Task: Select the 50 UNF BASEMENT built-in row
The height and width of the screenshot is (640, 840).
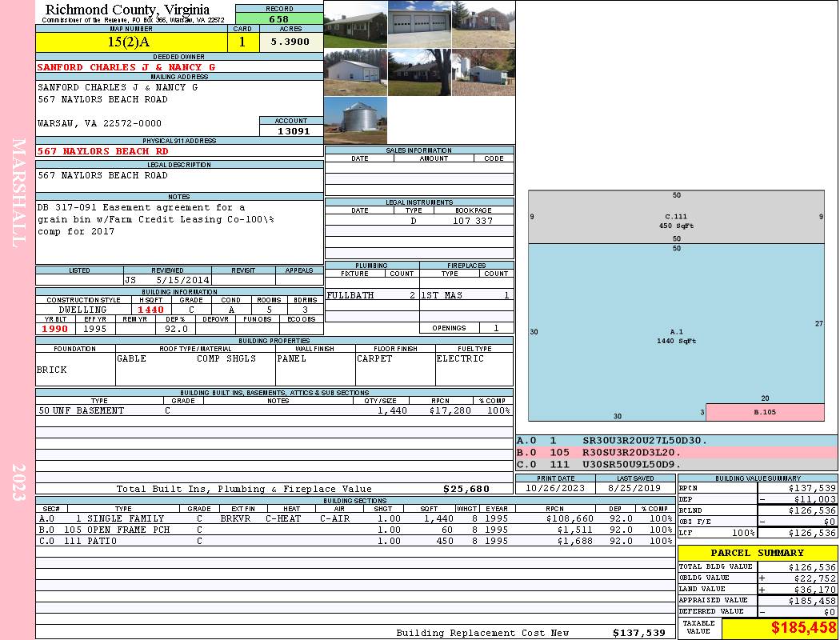Action: click(x=274, y=410)
